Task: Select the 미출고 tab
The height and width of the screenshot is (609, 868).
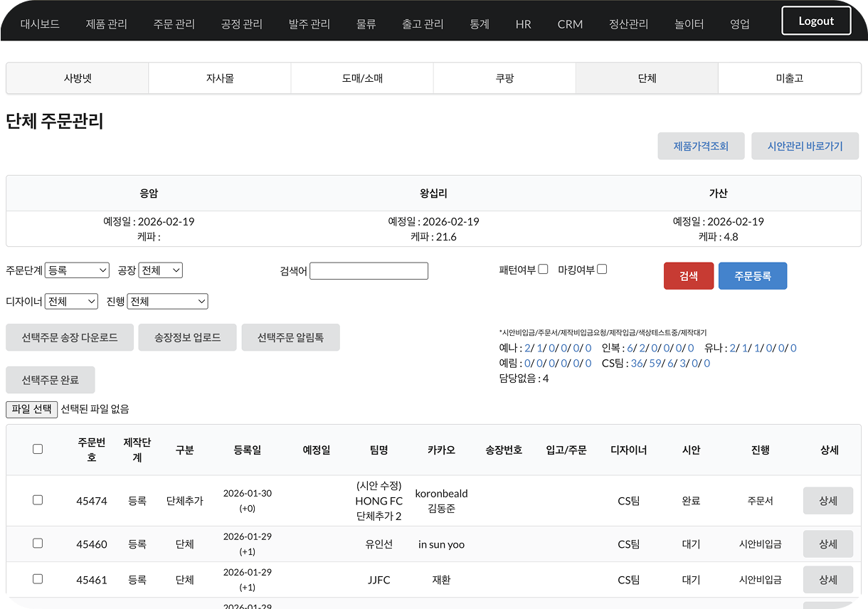Action: pos(789,78)
